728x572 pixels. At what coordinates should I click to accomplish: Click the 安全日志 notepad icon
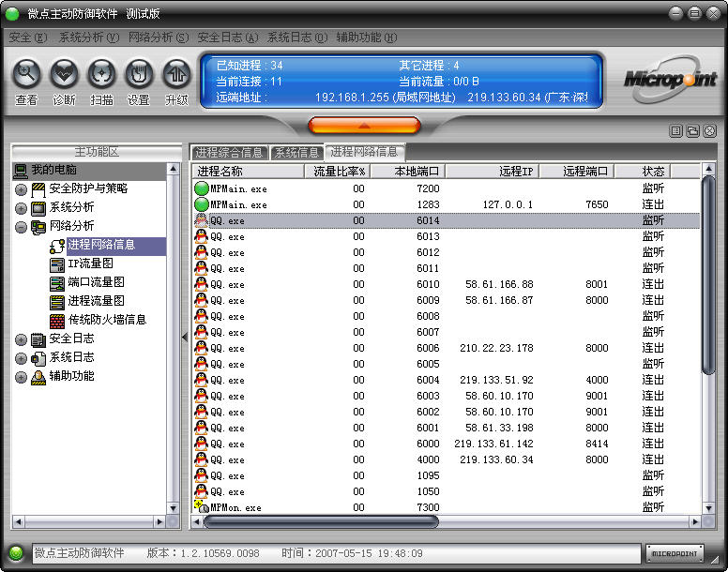click(x=38, y=339)
